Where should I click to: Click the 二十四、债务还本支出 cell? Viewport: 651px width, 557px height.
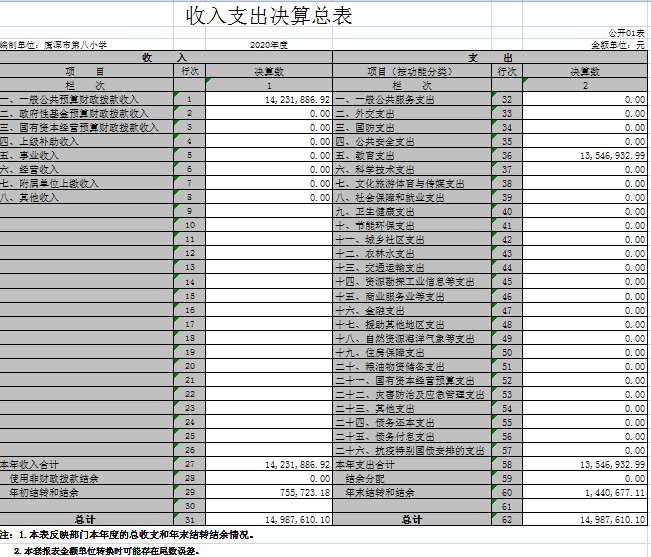(412, 423)
